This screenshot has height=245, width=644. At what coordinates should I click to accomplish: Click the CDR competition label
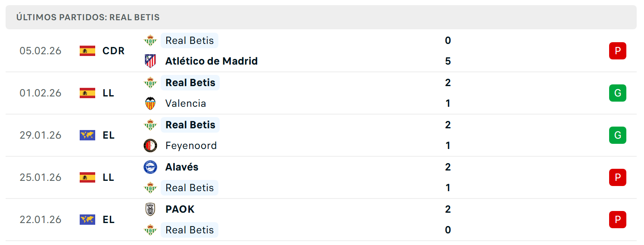pos(114,51)
